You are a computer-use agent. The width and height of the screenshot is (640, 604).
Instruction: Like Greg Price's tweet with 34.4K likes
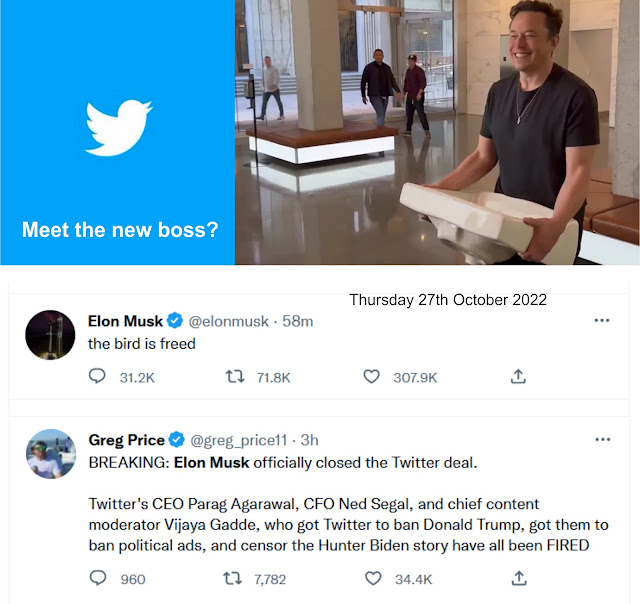[373, 578]
